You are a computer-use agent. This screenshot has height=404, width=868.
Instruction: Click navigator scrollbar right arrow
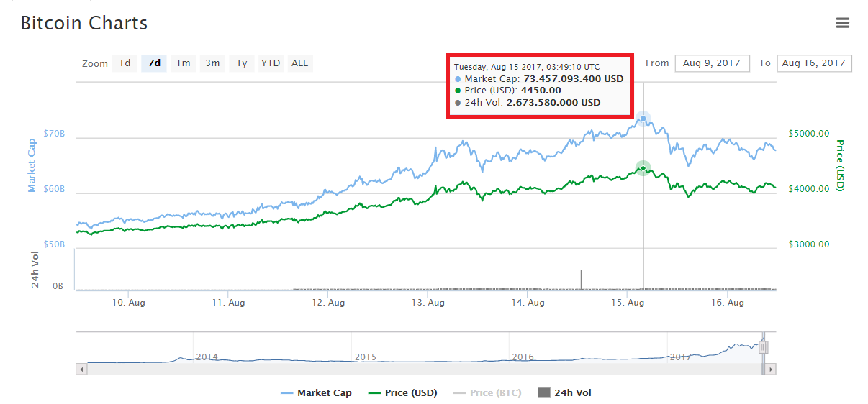click(771, 369)
